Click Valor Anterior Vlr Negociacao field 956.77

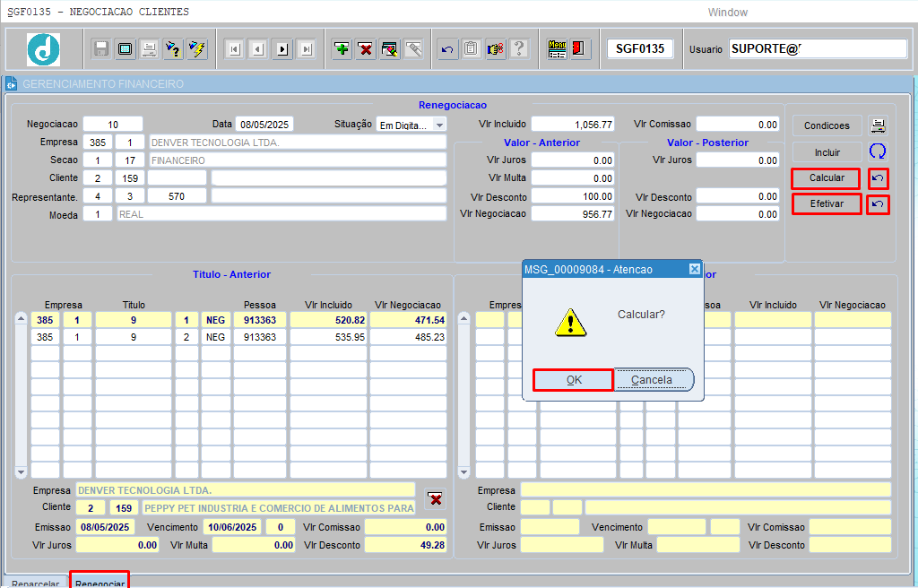pyautogui.click(x=573, y=214)
